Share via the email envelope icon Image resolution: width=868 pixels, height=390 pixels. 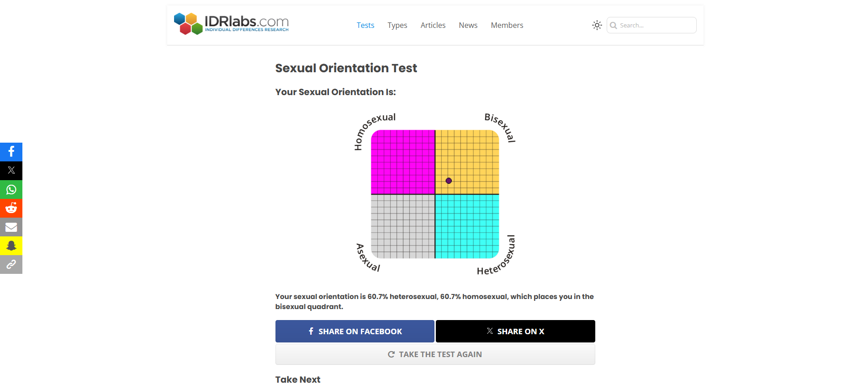pos(11,227)
